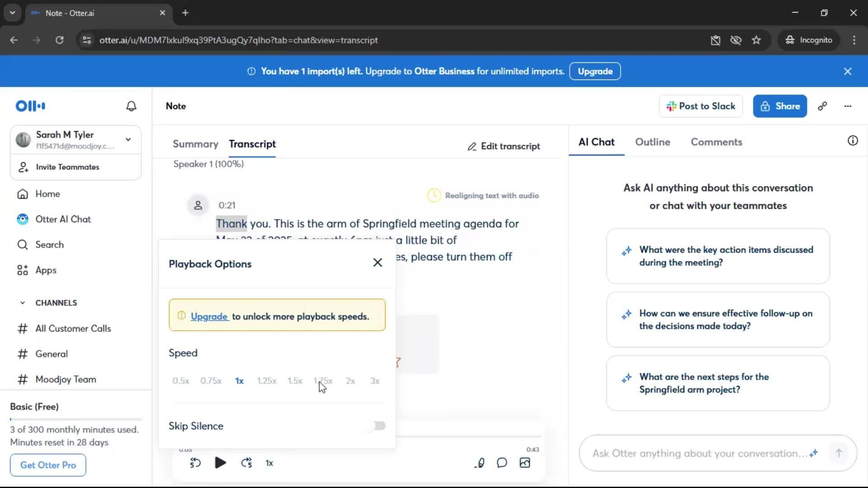Screen dimensions: 868x488
Task: Copy note link with chain icon
Action: [x=822, y=106]
